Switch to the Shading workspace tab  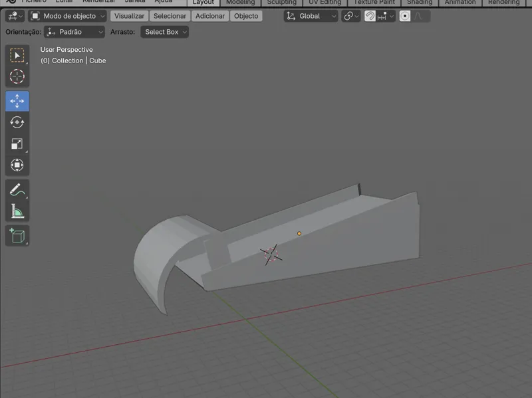click(420, 3)
